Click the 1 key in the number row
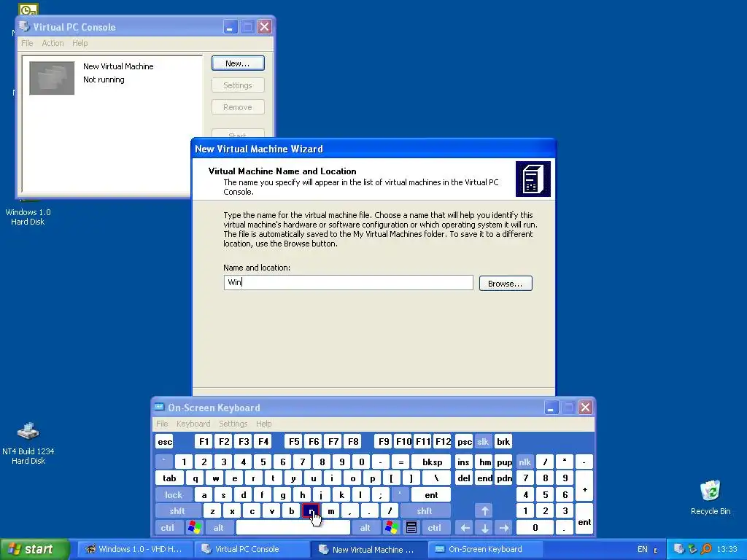Image resolution: width=747 pixels, height=560 pixels. point(184,462)
